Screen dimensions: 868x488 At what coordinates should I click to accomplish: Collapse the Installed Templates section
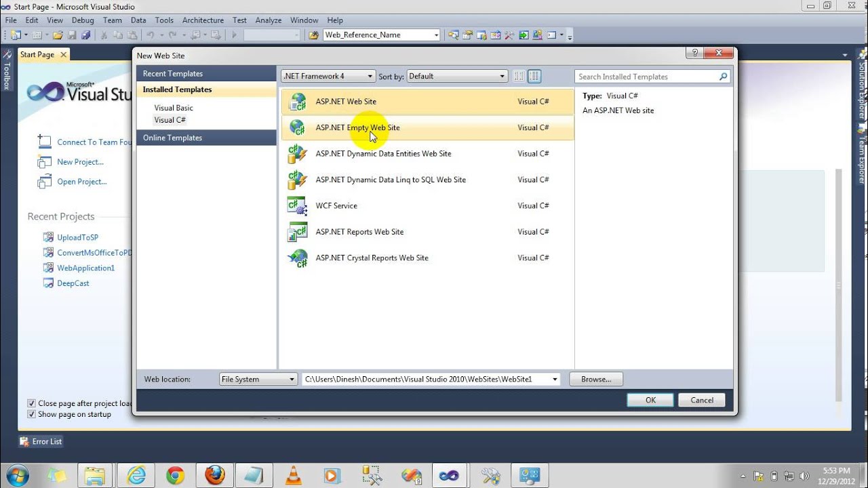pyautogui.click(x=206, y=89)
